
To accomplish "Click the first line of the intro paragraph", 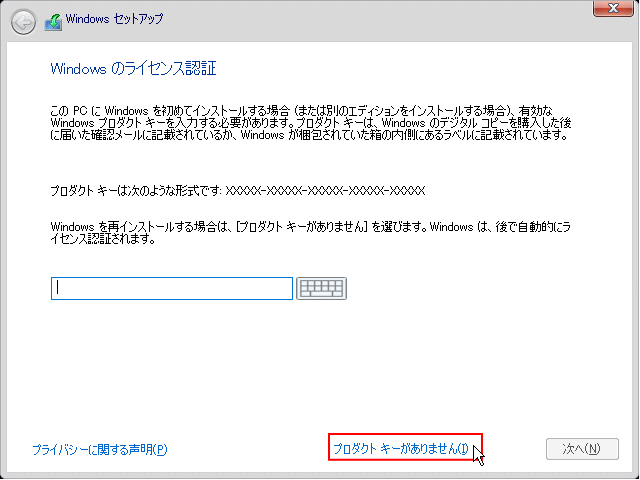I will (300, 107).
